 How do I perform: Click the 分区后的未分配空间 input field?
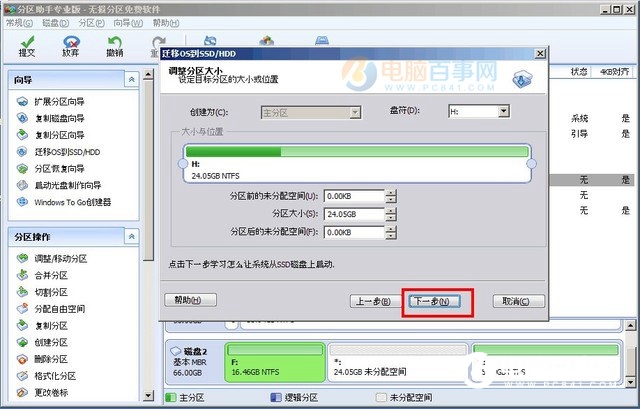pos(354,232)
